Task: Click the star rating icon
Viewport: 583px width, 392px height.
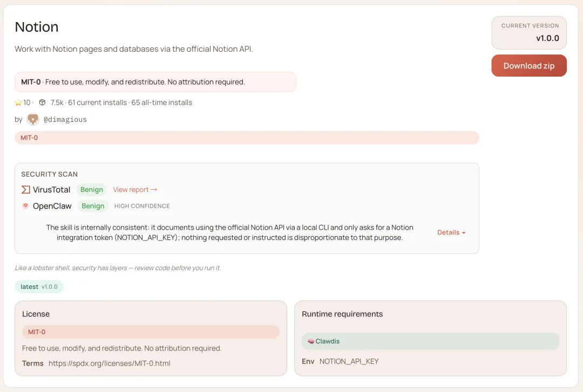Action: [18, 102]
